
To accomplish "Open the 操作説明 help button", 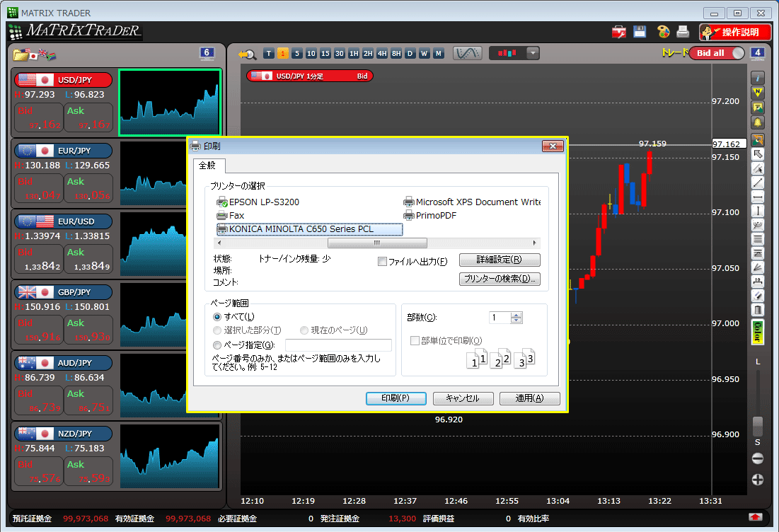I will 735,33.
